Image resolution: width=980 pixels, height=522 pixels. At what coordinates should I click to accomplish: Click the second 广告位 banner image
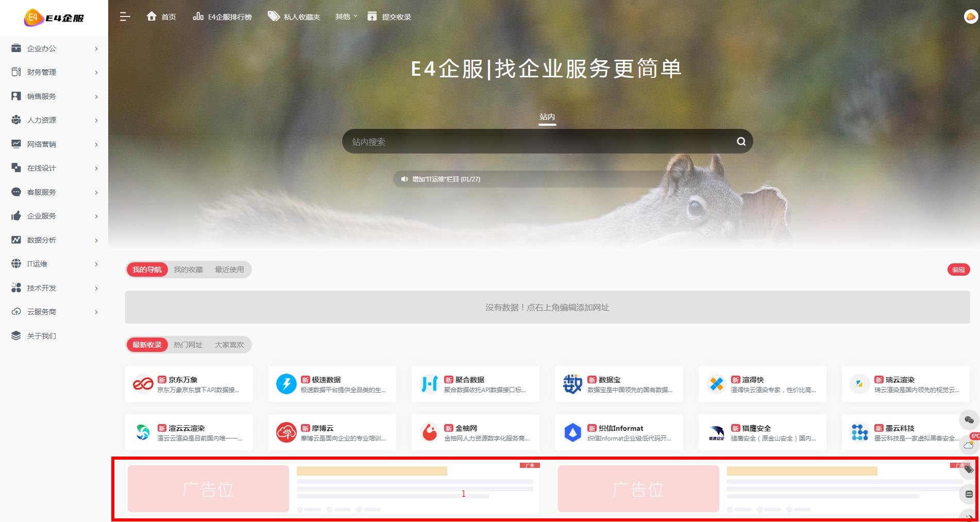(x=638, y=489)
